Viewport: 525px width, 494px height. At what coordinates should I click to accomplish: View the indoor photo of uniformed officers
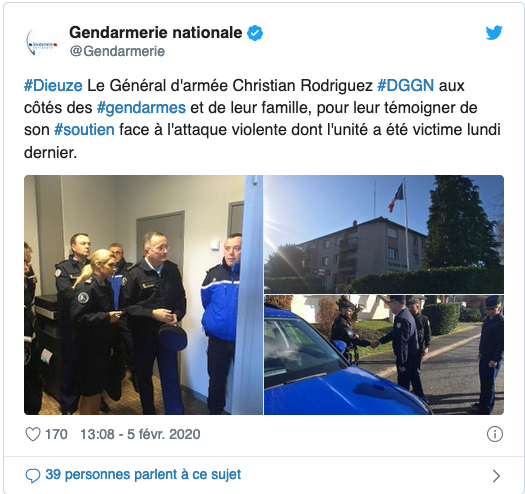tap(143, 295)
